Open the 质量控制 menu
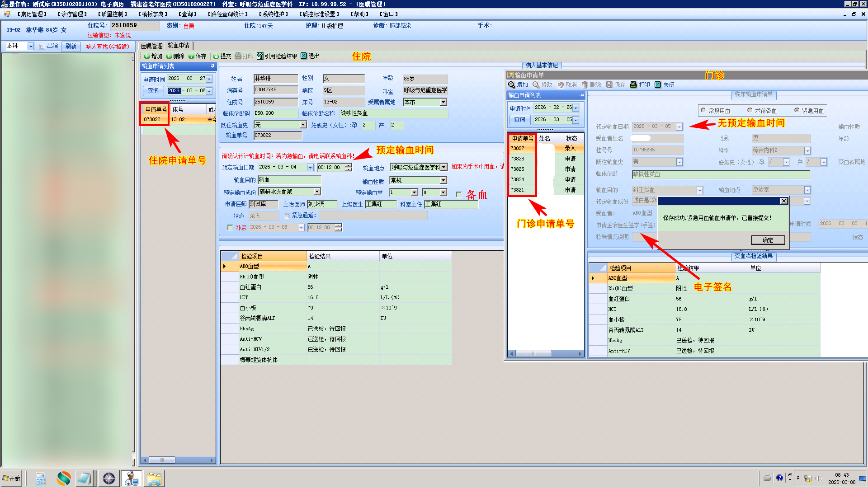868x488 pixels. [113, 14]
